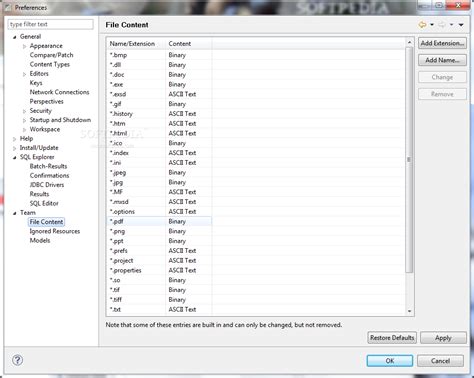
Task: Open SQL Editor preference page
Action: tap(44, 203)
